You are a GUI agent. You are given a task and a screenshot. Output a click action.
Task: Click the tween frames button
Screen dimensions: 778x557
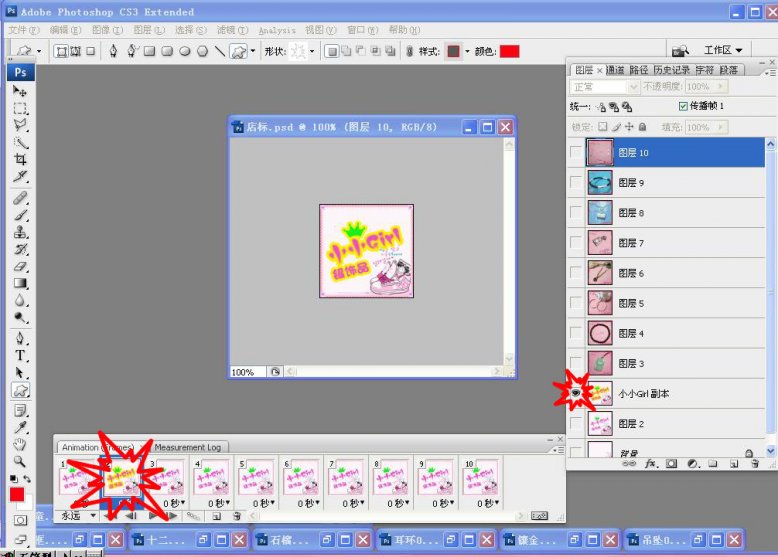coord(193,516)
